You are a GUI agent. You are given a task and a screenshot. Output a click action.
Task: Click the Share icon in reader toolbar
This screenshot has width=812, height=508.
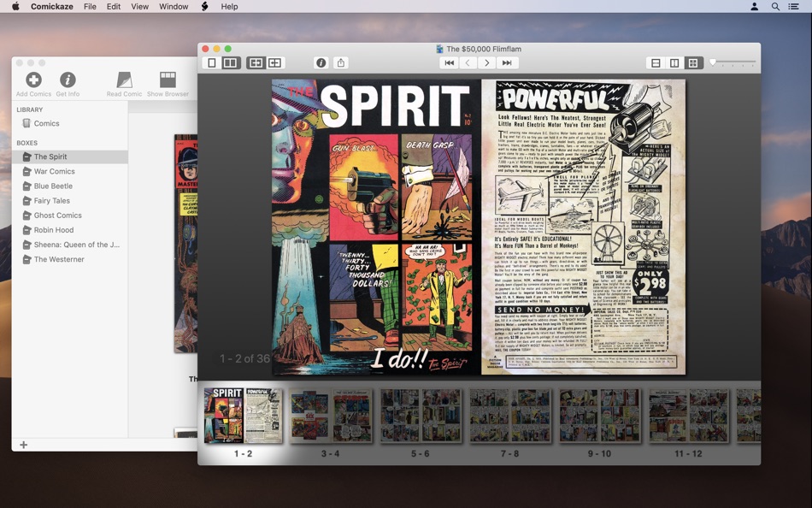pos(342,62)
